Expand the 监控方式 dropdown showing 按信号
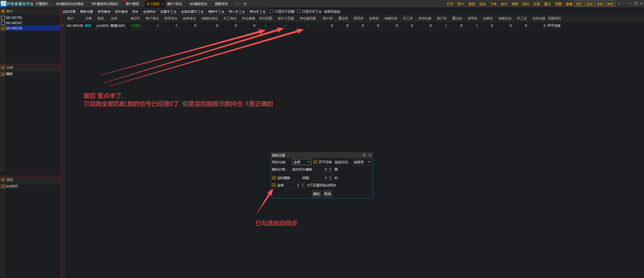Image resolution: width=644 pixels, height=278 pixels. [362, 162]
